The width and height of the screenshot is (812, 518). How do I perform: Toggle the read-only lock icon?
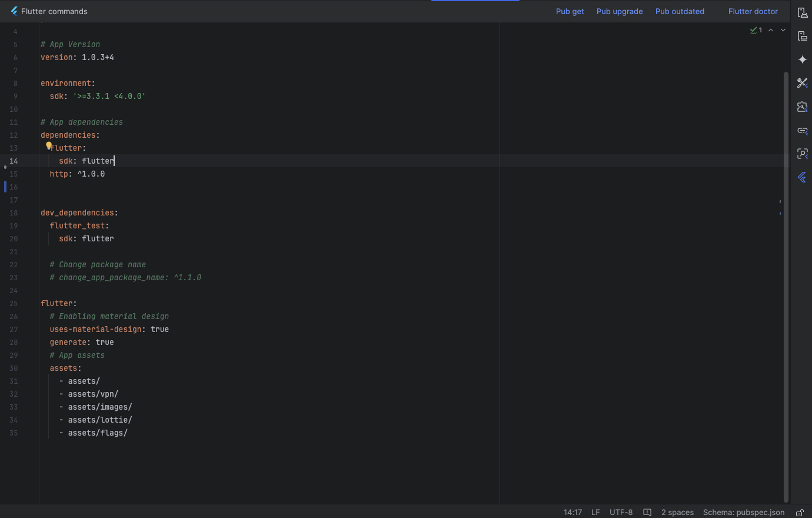pos(800,513)
